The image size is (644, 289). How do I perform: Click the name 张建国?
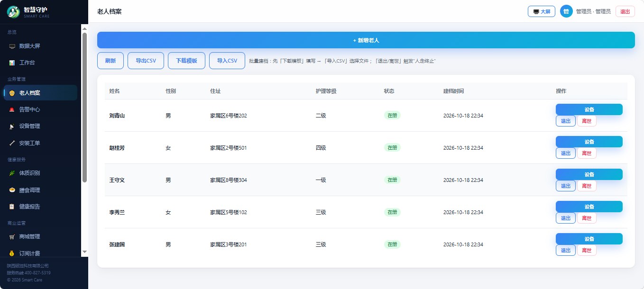pos(117,244)
